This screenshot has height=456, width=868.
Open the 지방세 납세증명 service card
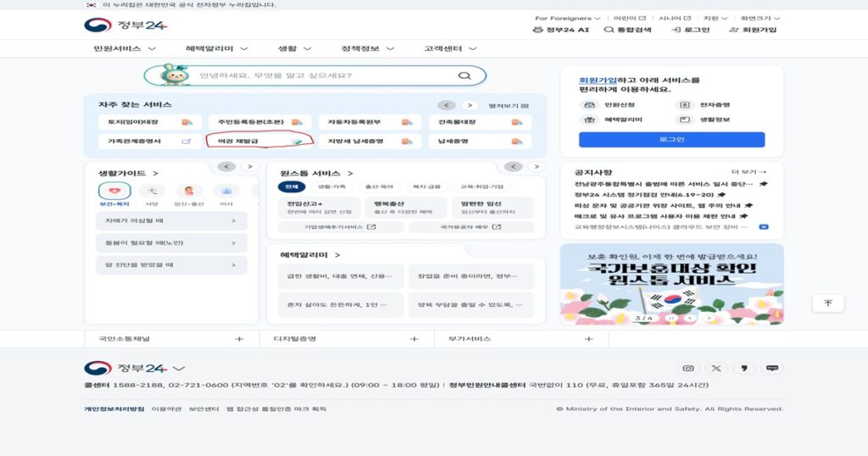(370, 141)
